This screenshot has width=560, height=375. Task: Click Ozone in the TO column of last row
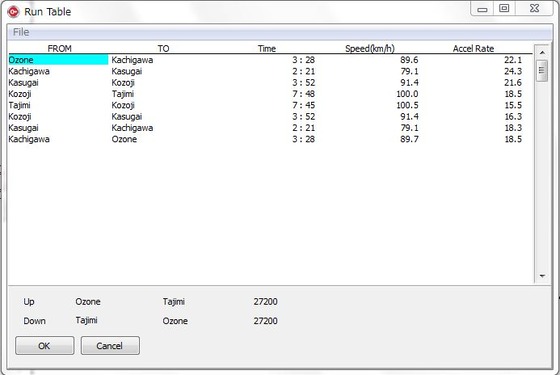(x=124, y=139)
